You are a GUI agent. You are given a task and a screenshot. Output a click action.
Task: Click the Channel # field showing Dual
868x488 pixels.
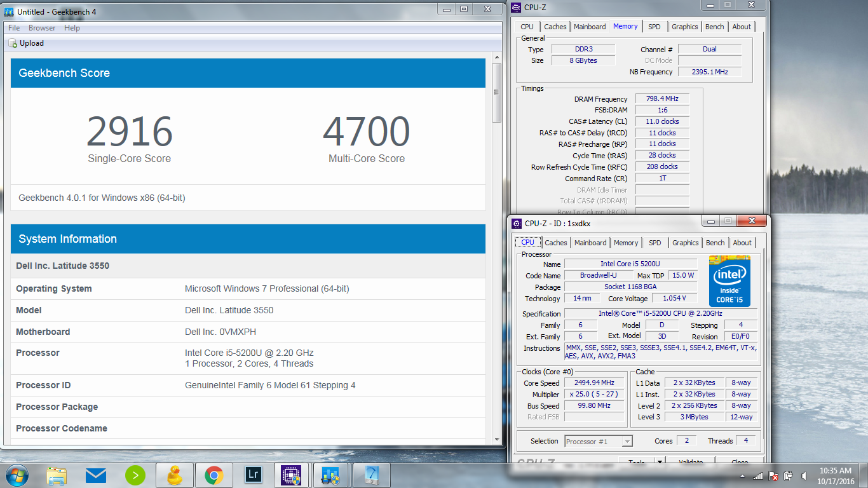tap(709, 49)
